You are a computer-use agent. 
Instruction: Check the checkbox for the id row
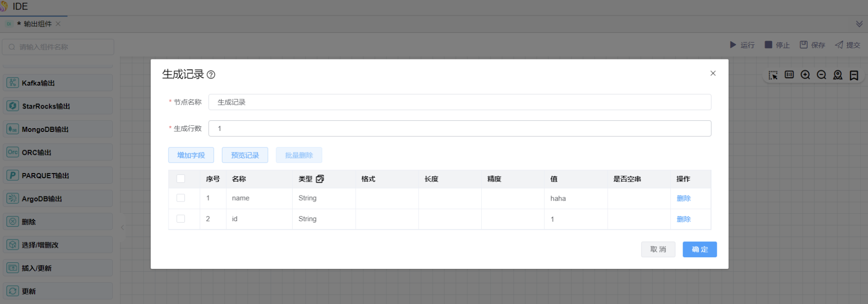point(181,218)
